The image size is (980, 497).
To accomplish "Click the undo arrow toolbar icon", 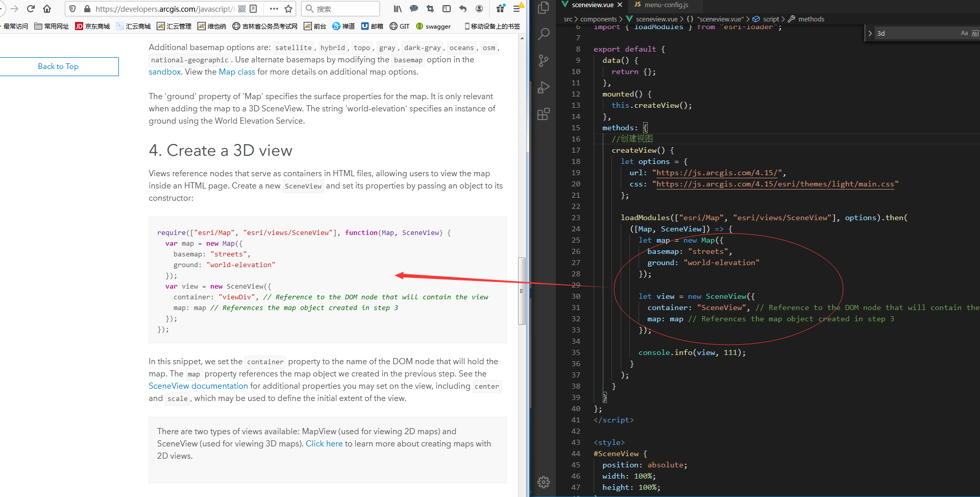I will tap(463, 9).
